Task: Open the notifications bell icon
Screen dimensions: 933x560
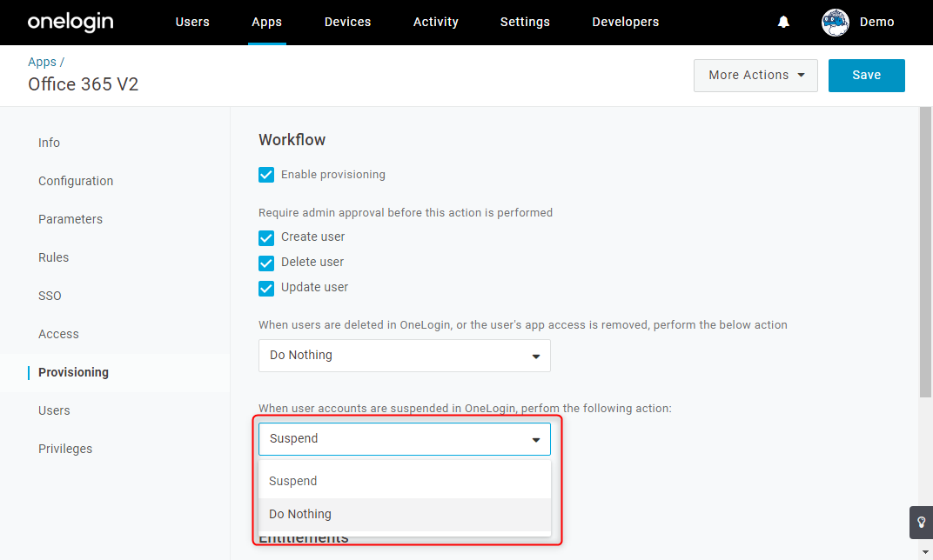Action: pyautogui.click(x=783, y=22)
